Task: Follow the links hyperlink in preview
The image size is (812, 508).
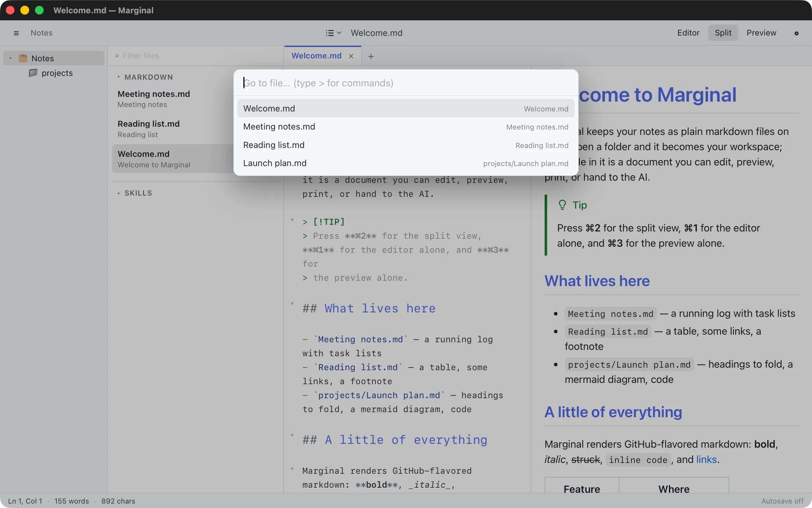Action: (706, 459)
